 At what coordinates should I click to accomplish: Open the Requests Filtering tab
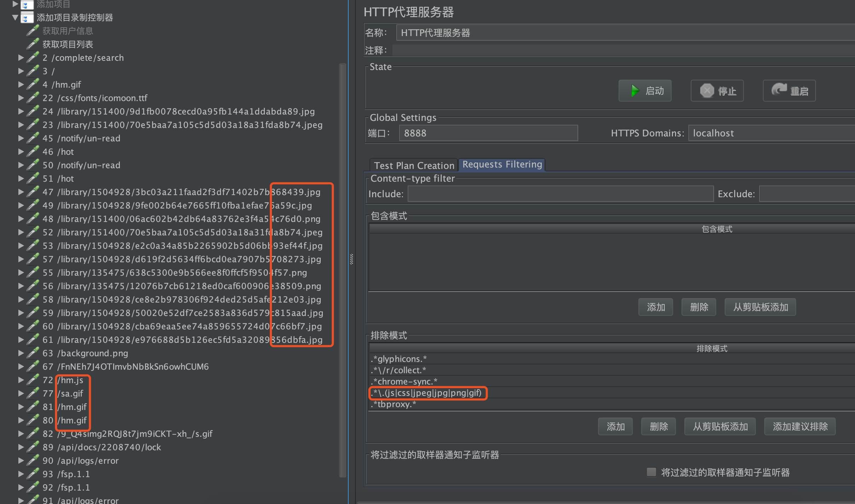[502, 165]
